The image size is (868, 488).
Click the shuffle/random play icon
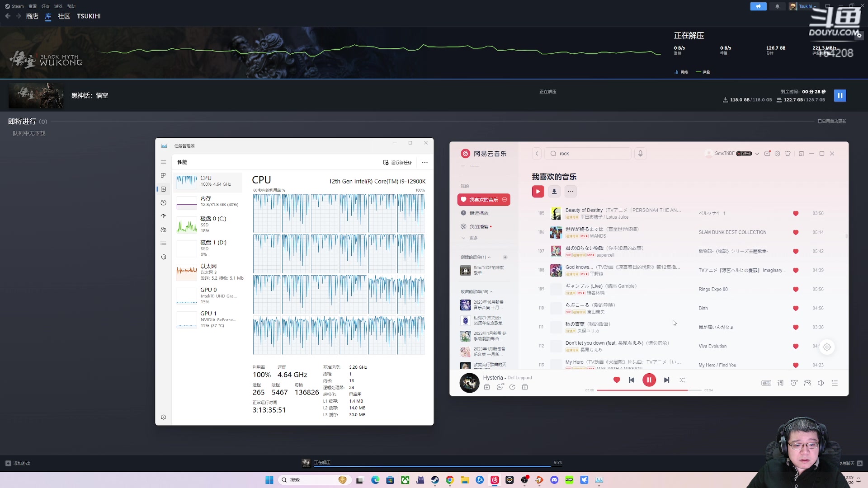point(682,380)
